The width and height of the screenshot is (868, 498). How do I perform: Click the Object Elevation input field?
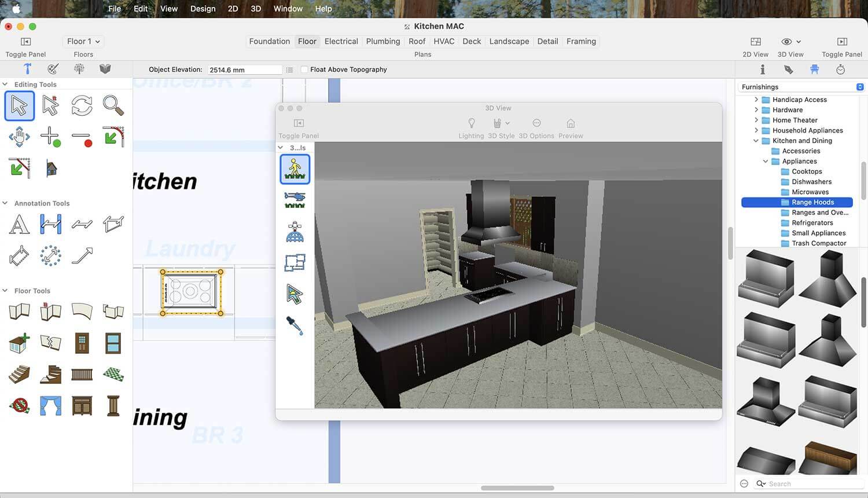(244, 70)
